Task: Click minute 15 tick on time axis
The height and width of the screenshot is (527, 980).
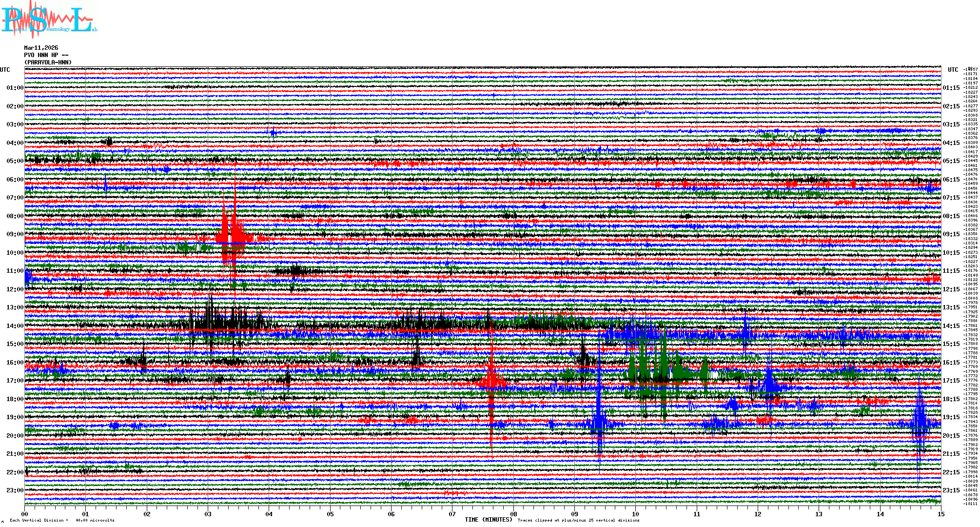Action: (941, 514)
